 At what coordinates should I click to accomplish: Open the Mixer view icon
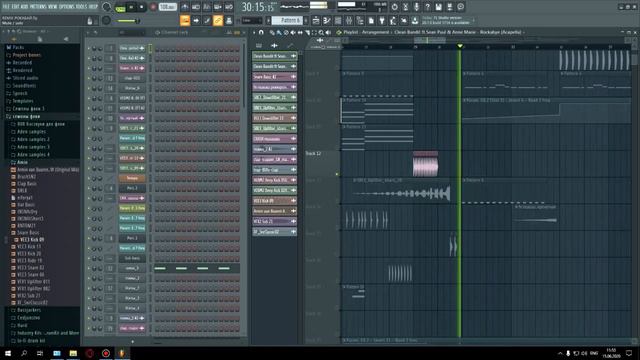(x=349, y=20)
